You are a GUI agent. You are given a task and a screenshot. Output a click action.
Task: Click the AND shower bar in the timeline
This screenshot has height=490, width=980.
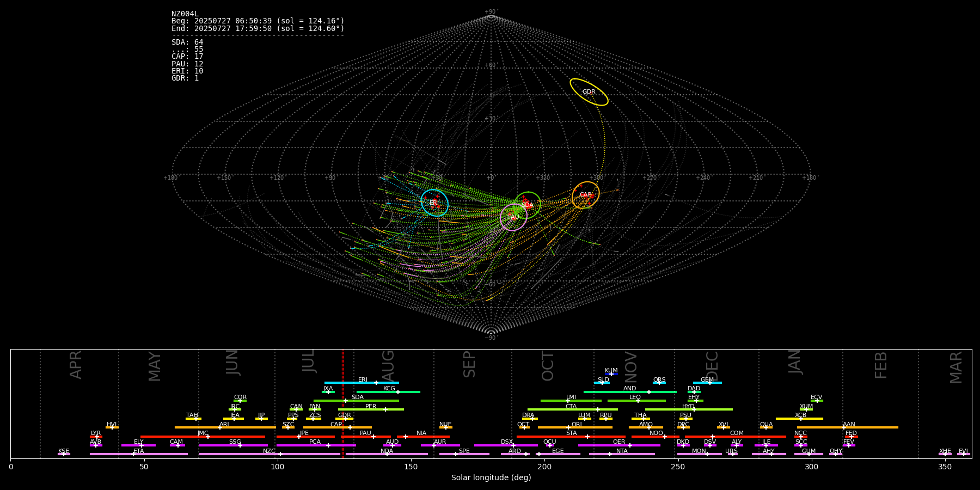(x=630, y=391)
